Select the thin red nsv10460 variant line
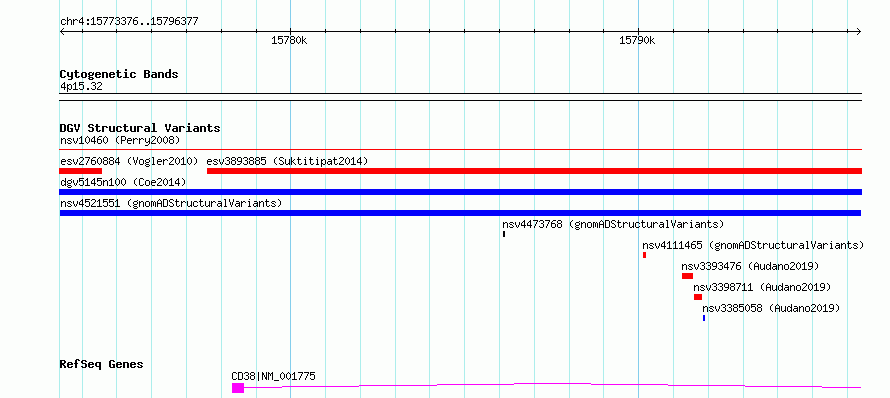The height and width of the screenshot is (398, 890). pos(461,150)
